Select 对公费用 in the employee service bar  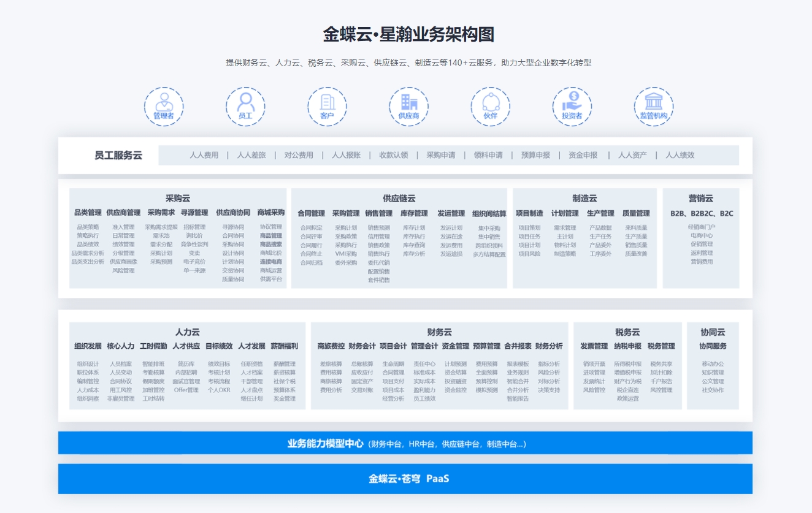299,155
